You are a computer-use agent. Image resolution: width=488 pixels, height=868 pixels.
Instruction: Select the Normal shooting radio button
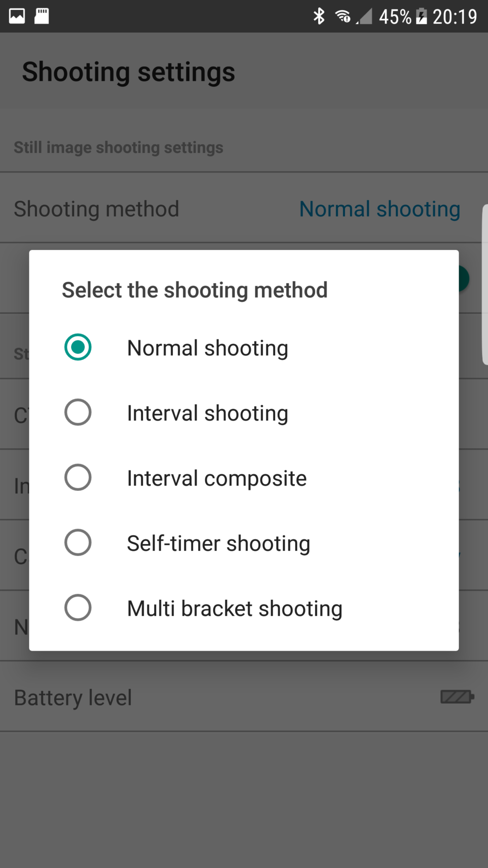78,347
